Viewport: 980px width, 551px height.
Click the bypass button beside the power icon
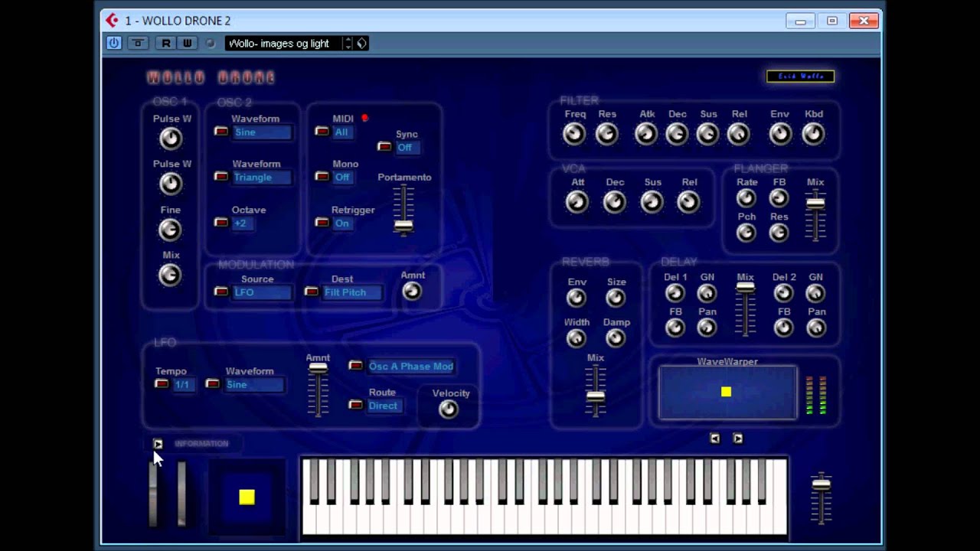(138, 44)
